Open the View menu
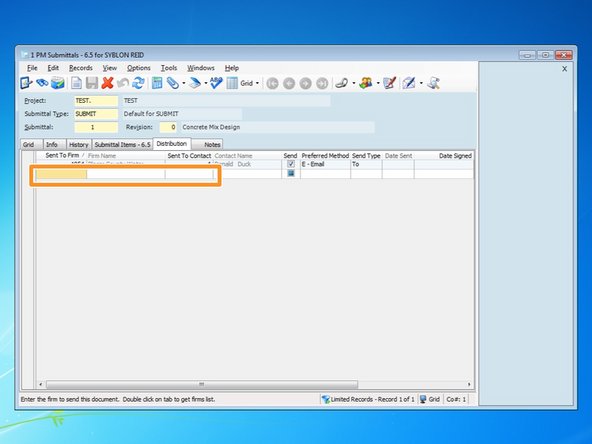This screenshot has width=592, height=444. 109,68
